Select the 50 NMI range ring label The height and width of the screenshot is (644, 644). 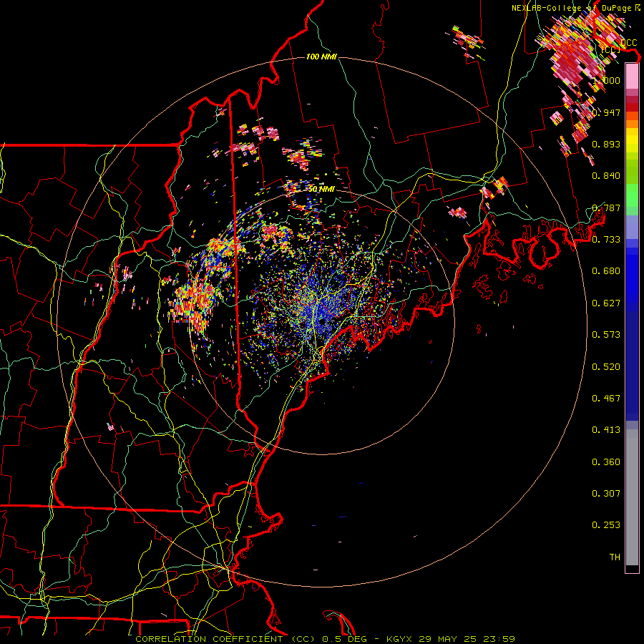coord(321,189)
